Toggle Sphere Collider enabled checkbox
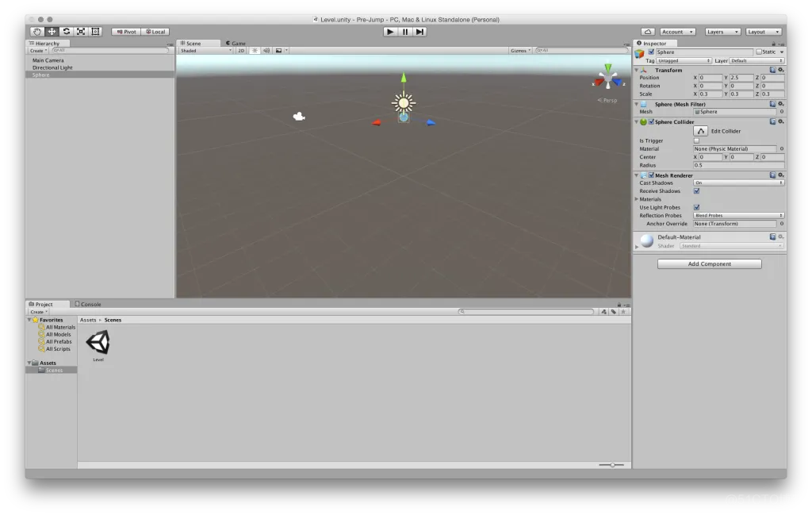 pyautogui.click(x=651, y=121)
